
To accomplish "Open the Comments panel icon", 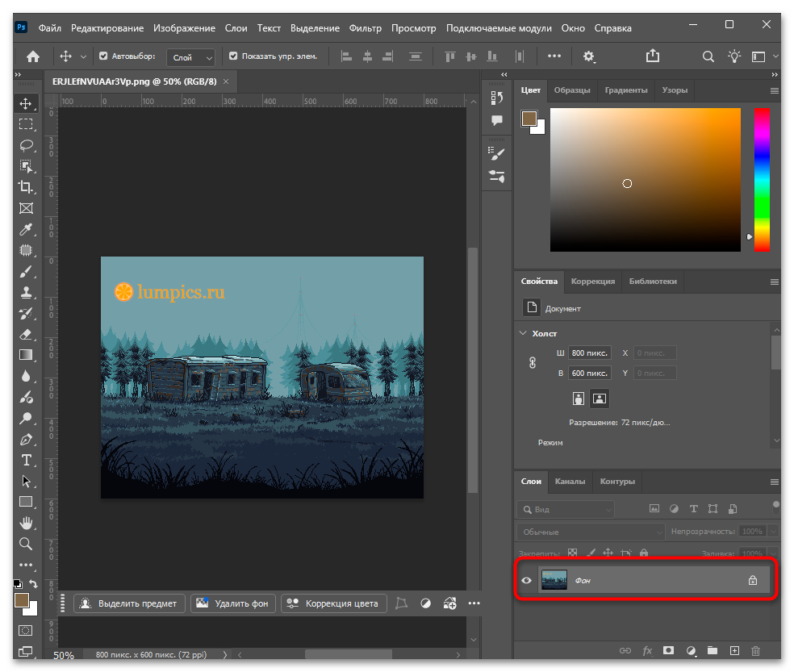I will coord(497,120).
